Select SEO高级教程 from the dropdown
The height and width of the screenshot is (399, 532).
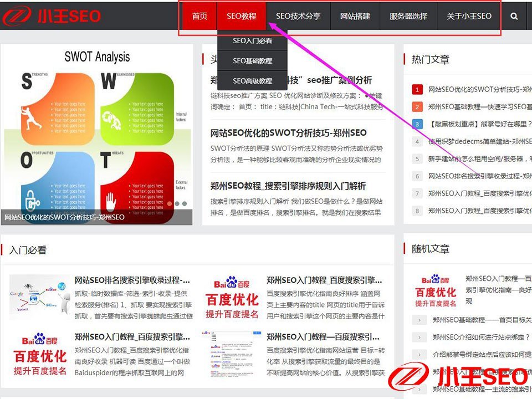click(x=253, y=81)
